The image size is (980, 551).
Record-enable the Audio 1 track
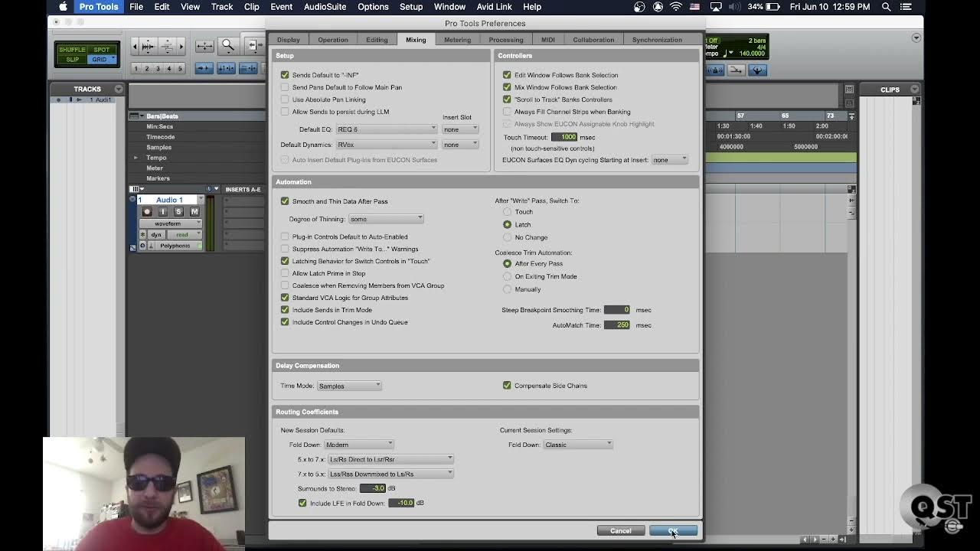coord(147,212)
